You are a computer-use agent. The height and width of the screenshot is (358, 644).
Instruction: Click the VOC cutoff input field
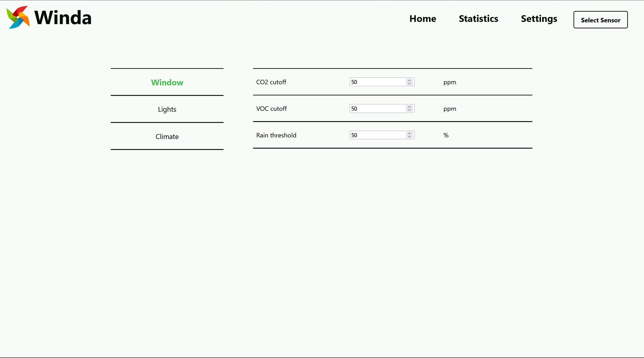(377, 109)
